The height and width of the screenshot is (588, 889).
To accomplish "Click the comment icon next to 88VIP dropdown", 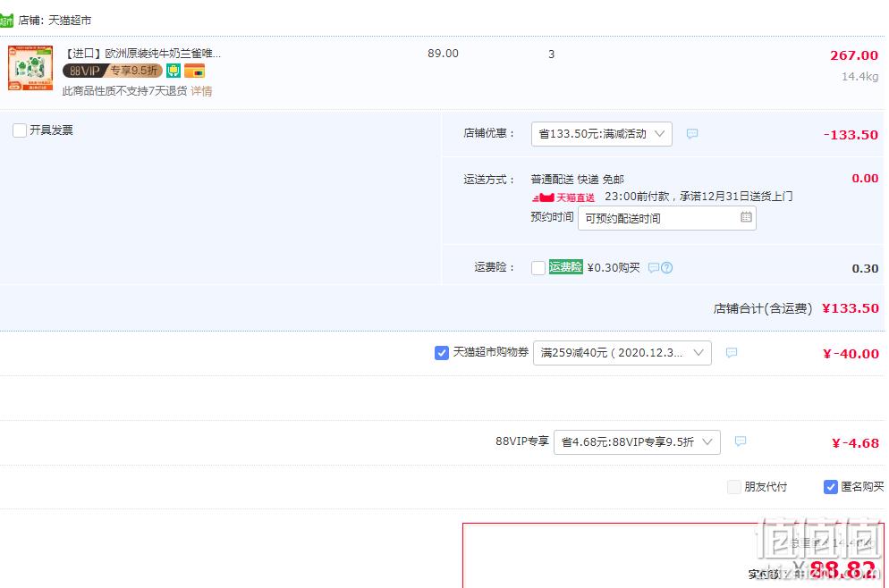I will click(x=740, y=441).
